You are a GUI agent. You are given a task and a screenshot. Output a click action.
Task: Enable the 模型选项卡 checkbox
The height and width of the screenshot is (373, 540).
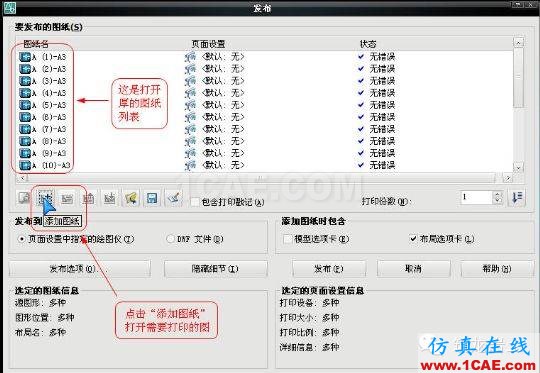[287, 239]
